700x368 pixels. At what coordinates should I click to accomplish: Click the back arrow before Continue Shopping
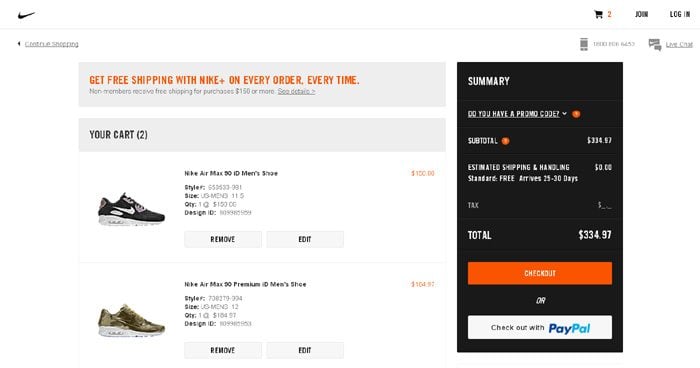coord(19,44)
